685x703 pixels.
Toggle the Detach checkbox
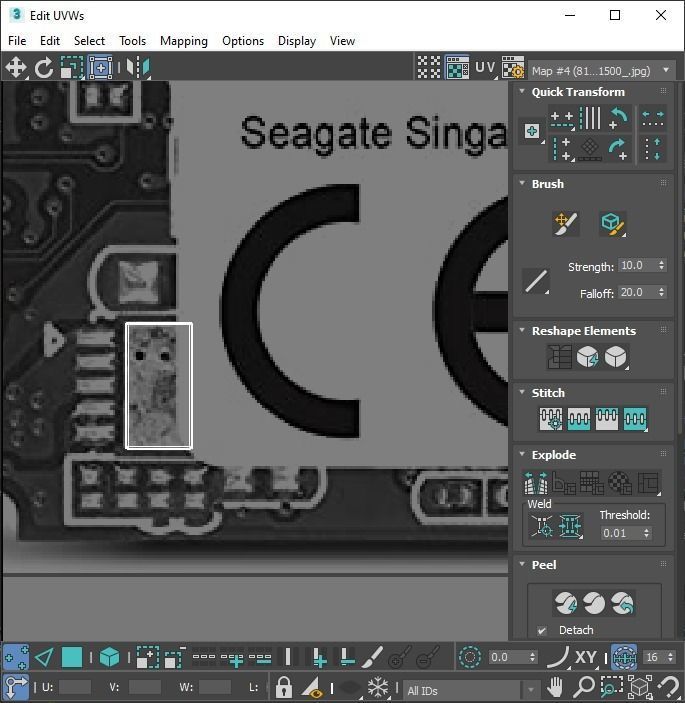[542, 630]
